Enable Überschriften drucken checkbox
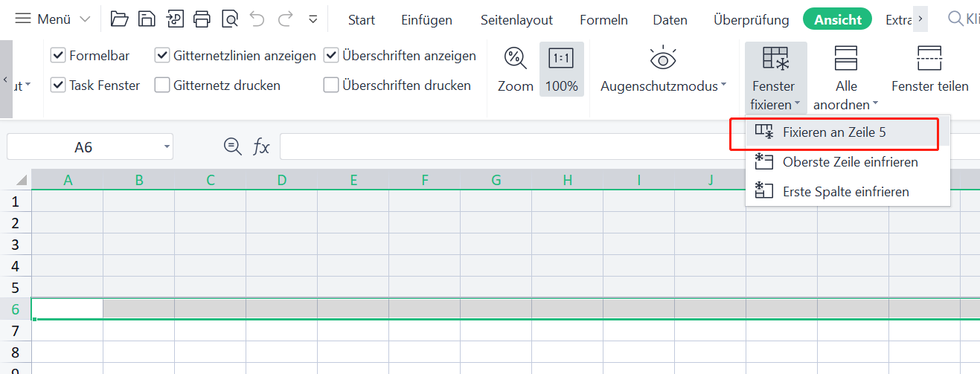Screen dimensions: 980x374 pyautogui.click(x=331, y=86)
